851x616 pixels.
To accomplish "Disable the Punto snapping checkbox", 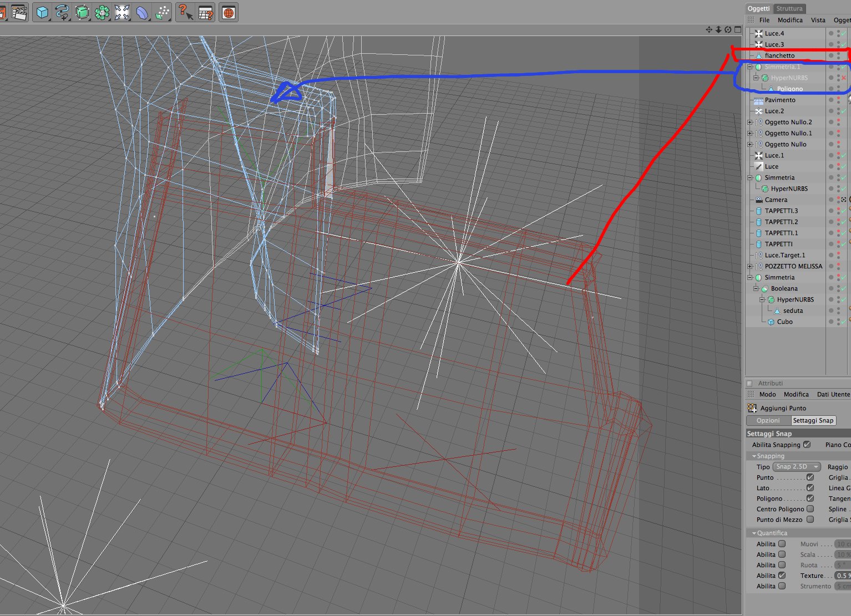I will pyautogui.click(x=810, y=477).
